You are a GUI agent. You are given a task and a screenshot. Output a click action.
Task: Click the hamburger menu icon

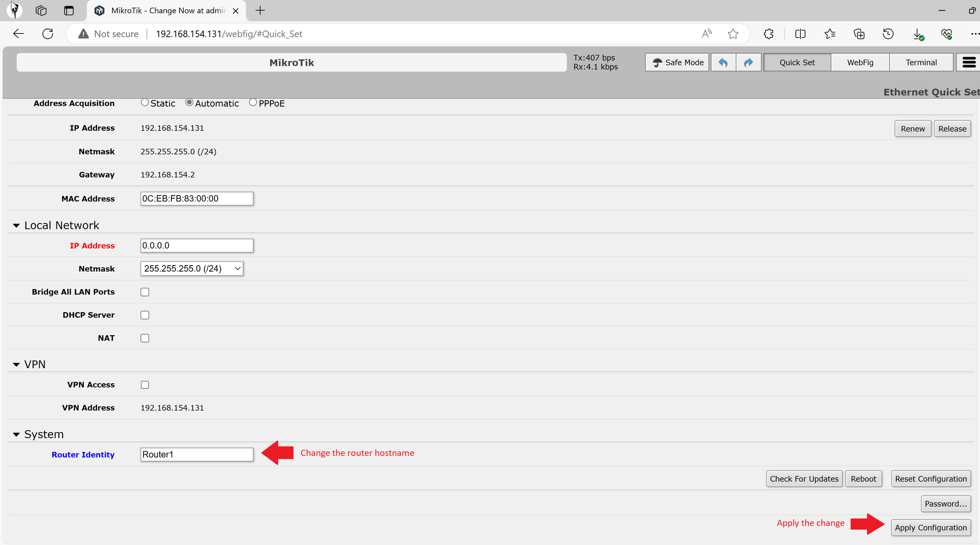click(969, 62)
